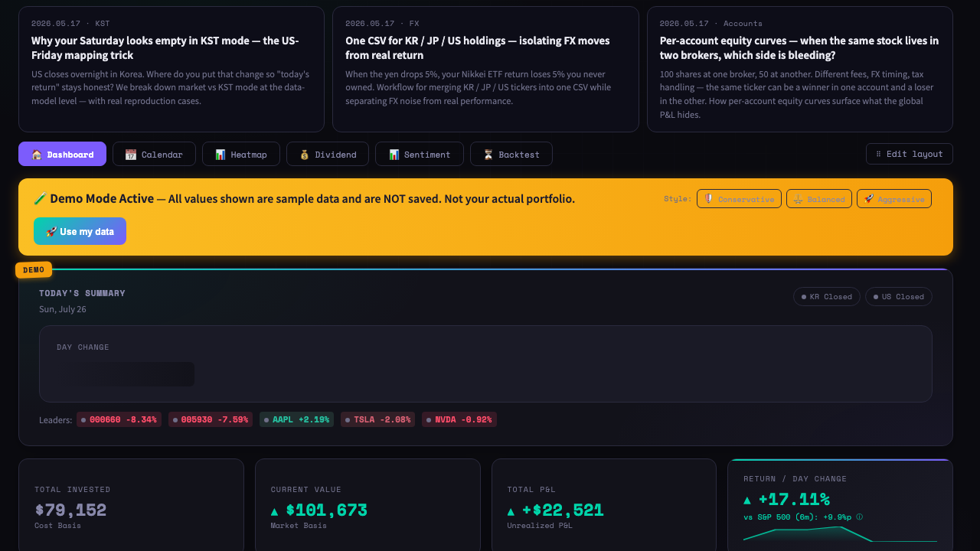The width and height of the screenshot is (980, 551).
Task: Switch to the Backtest tab
Action: point(511,154)
